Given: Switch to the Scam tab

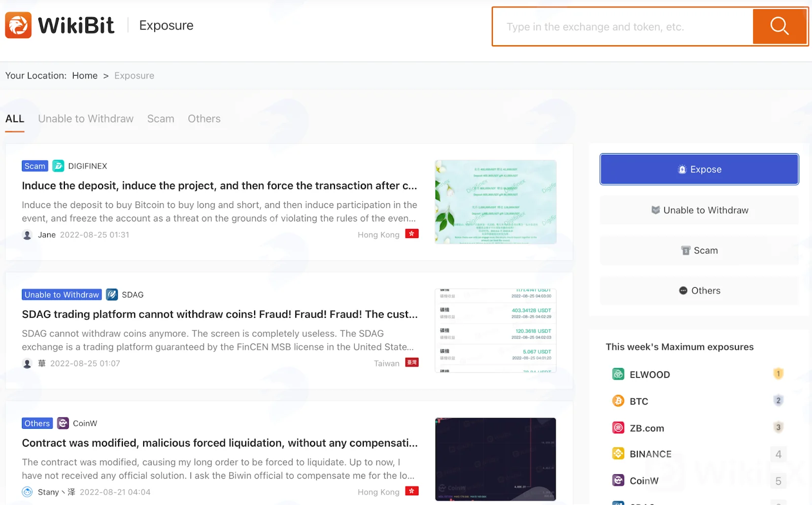Looking at the screenshot, I should tap(161, 119).
